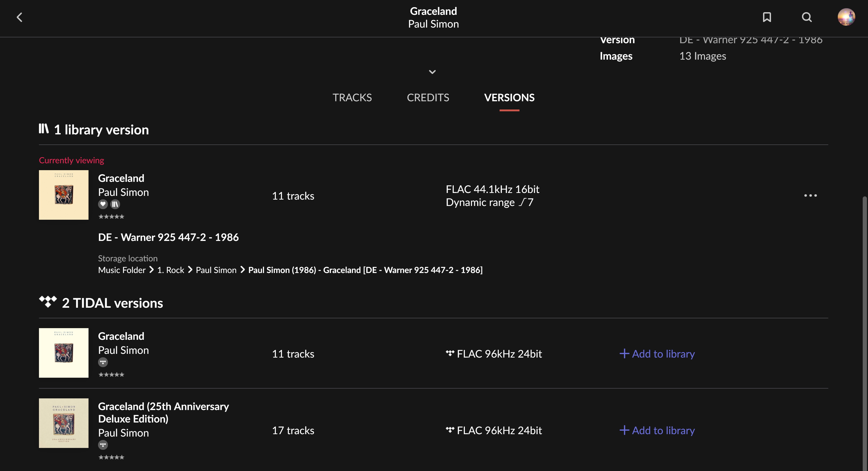Click TIDAL logo beside '2 TIDAL versions'
Screen dimensions: 868x471
tap(48, 302)
